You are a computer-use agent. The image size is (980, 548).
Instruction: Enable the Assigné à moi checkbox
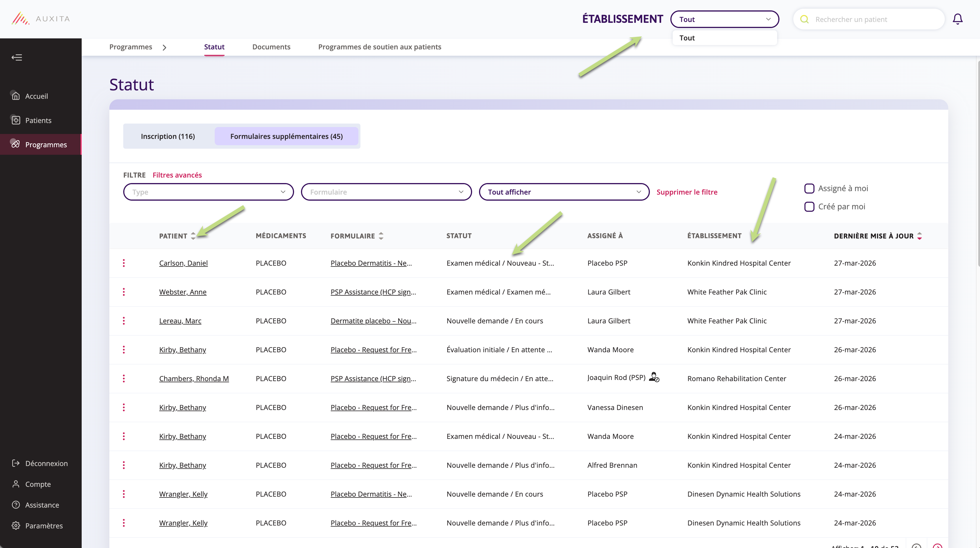809,188
